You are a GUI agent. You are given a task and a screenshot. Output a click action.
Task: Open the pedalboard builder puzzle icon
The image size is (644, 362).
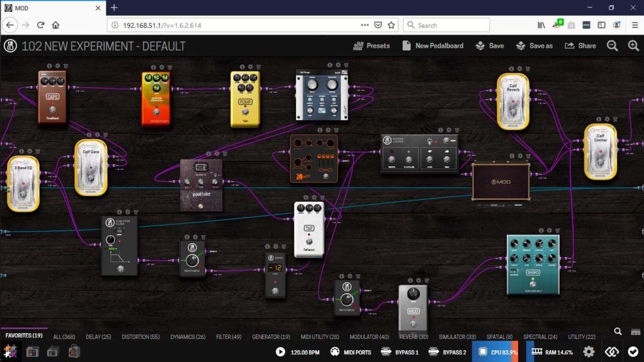(x=10, y=352)
